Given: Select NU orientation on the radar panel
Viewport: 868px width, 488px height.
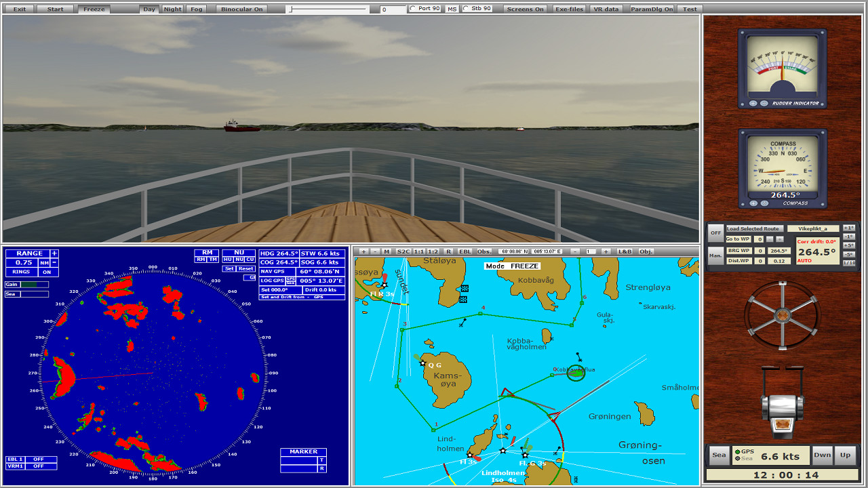Looking at the screenshot, I should pos(240,260).
